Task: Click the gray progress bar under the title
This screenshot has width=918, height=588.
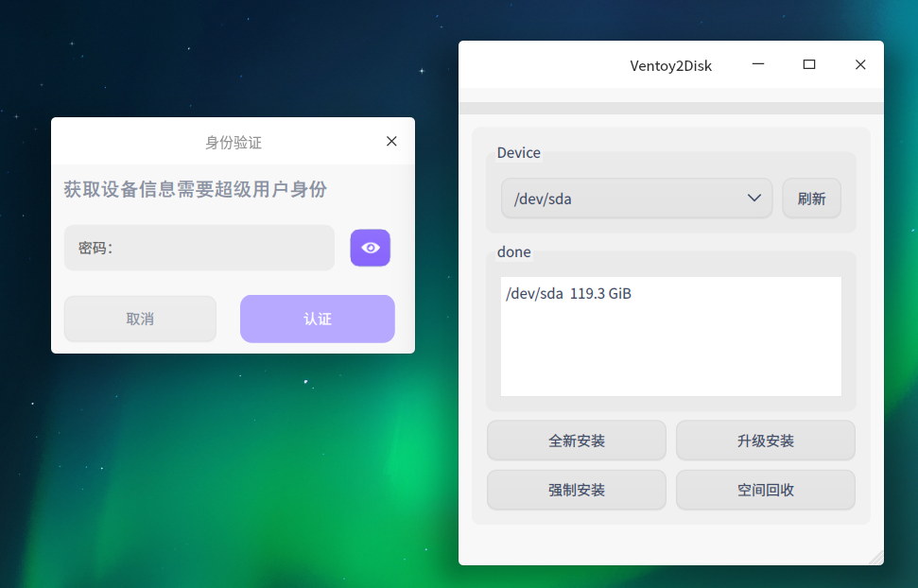Action: click(x=671, y=108)
